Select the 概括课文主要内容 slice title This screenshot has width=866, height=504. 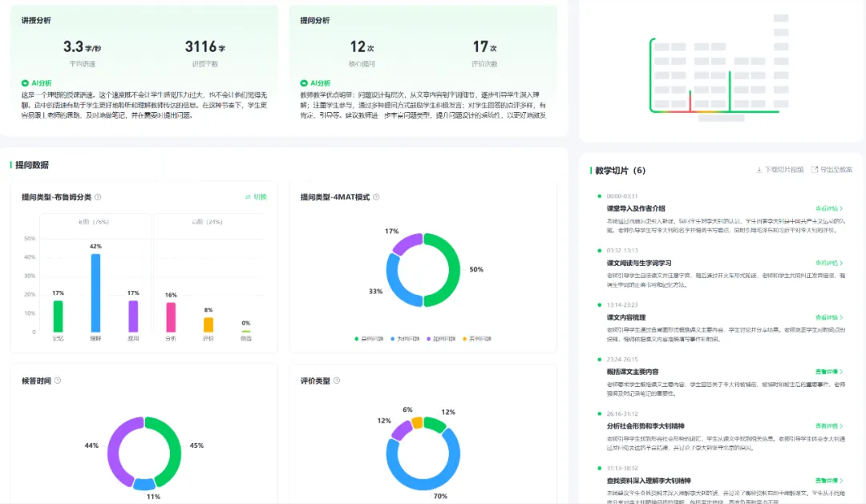(633, 372)
